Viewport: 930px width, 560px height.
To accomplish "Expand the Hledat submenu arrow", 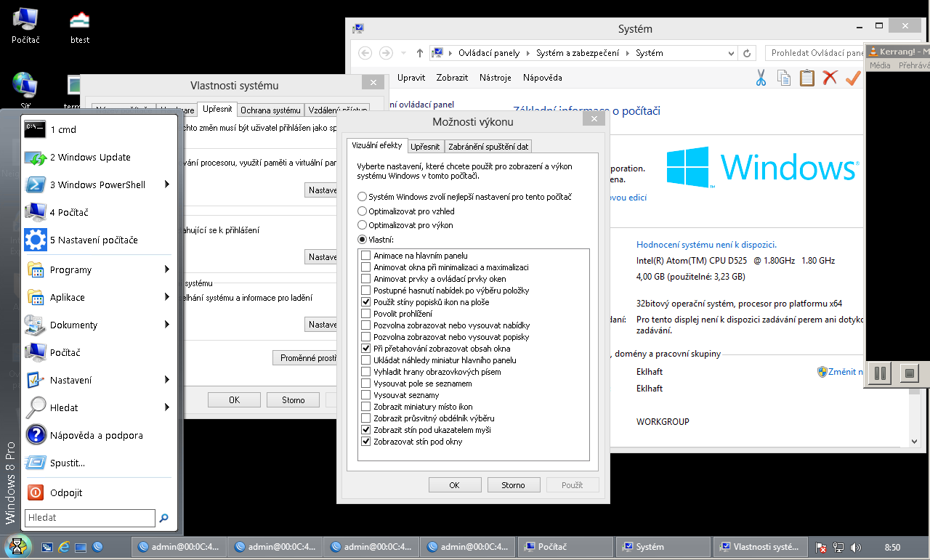I will pos(167,407).
